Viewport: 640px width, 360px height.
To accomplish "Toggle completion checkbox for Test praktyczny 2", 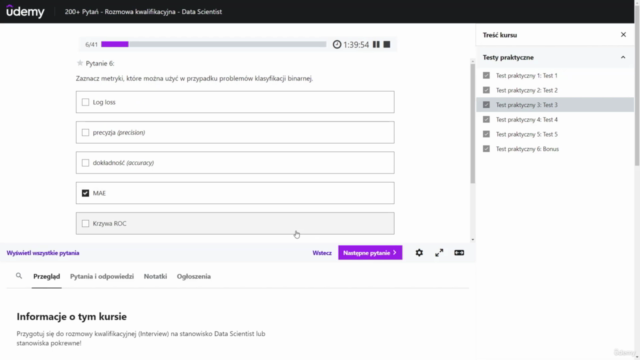I will pyautogui.click(x=486, y=90).
